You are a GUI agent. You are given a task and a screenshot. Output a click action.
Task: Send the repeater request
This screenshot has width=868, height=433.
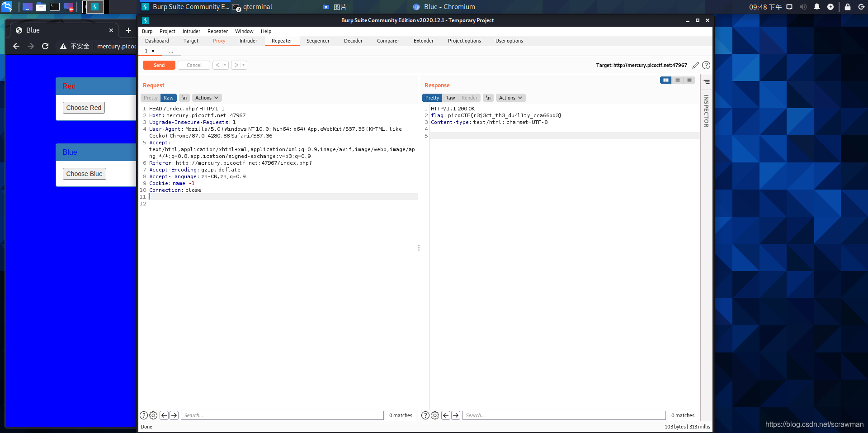(x=159, y=65)
